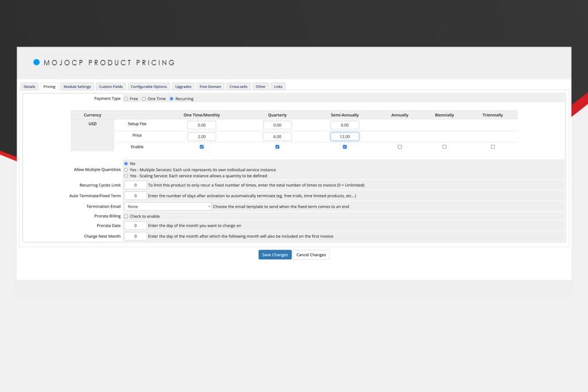Select Recurring payment type
This screenshot has height=392, width=588.
(171, 99)
